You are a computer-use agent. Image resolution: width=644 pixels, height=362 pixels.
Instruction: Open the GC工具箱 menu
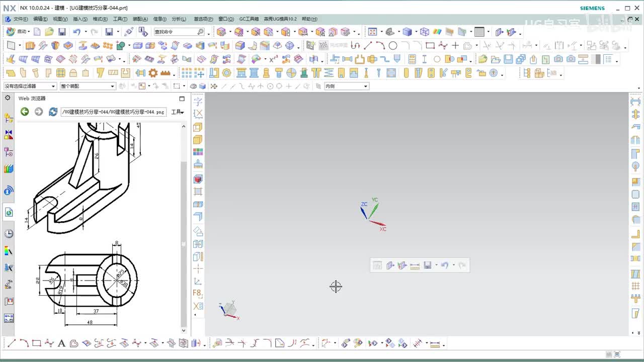click(249, 19)
